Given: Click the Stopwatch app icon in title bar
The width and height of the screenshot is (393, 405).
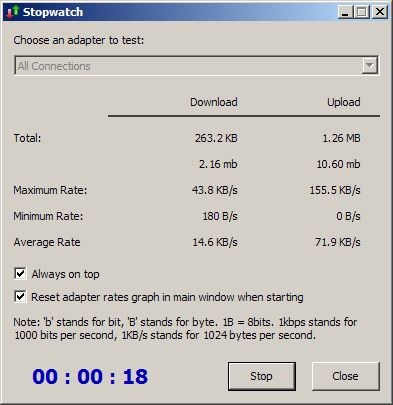Looking at the screenshot, I should [x=13, y=12].
